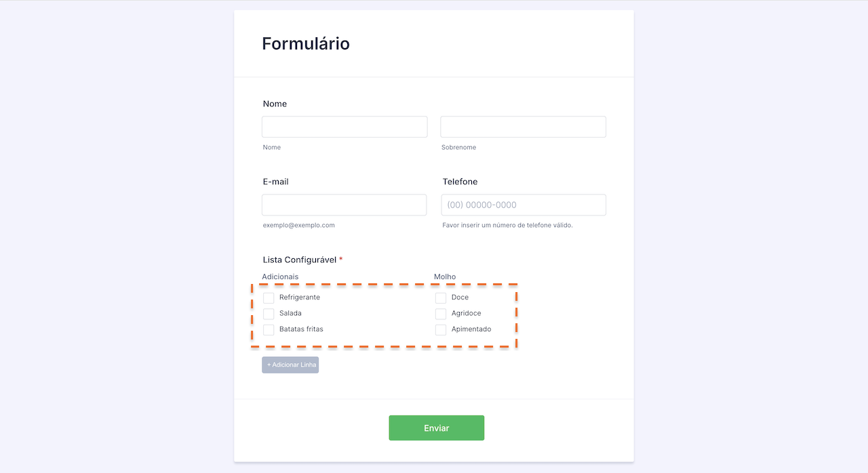Enable the Doce sauce checkbox
Viewport: 868px width, 473px height.
441,298
